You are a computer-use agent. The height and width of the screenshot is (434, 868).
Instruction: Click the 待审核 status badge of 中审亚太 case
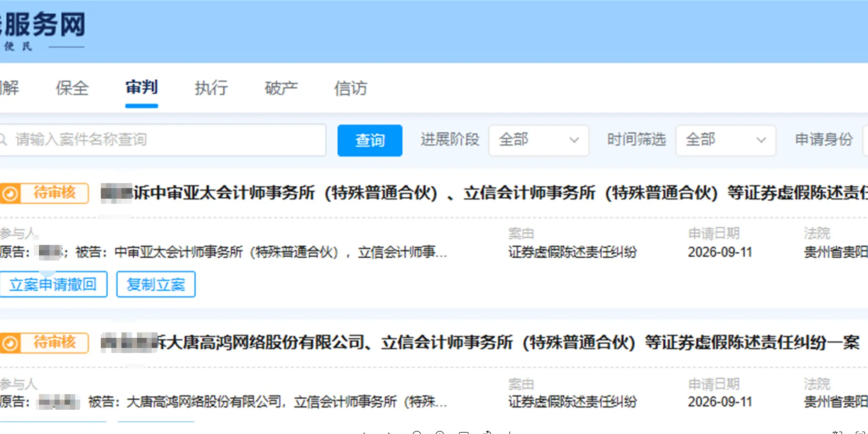[x=44, y=193]
